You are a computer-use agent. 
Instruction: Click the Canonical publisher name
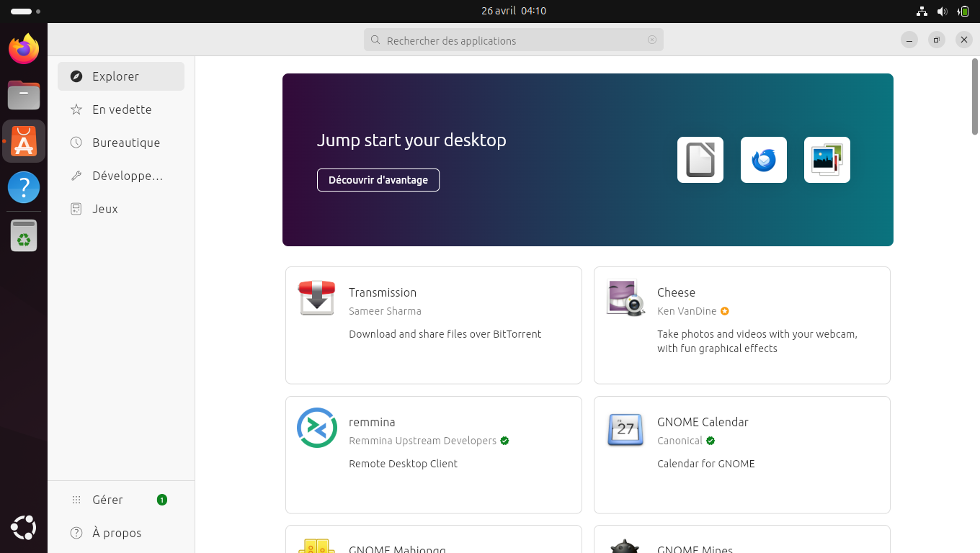[x=680, y=441]
